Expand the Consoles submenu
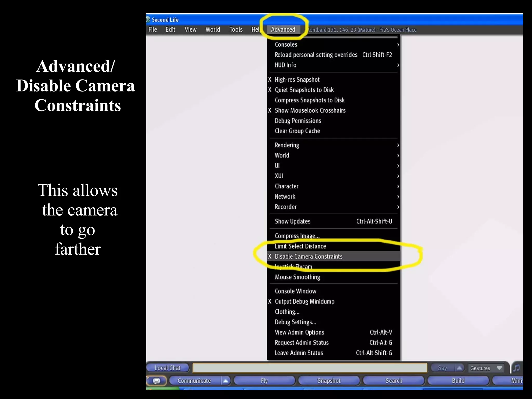The width and height of the screenshot is (532, 399). click(334, 45)
